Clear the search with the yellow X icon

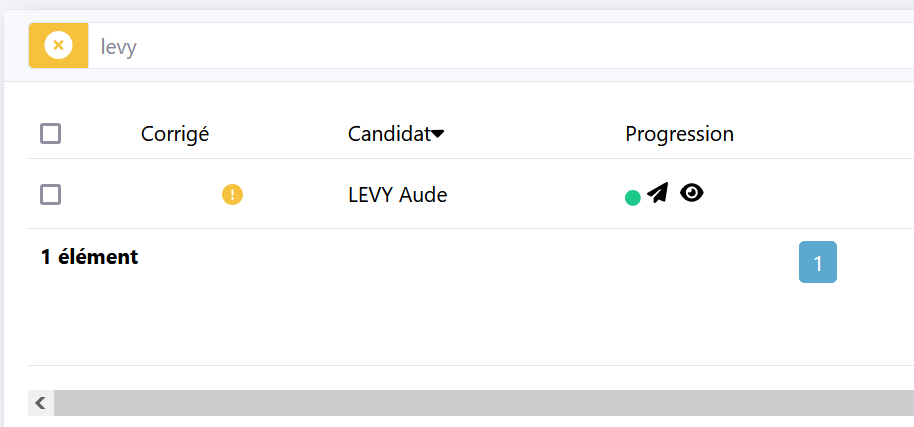coord(58,45)
